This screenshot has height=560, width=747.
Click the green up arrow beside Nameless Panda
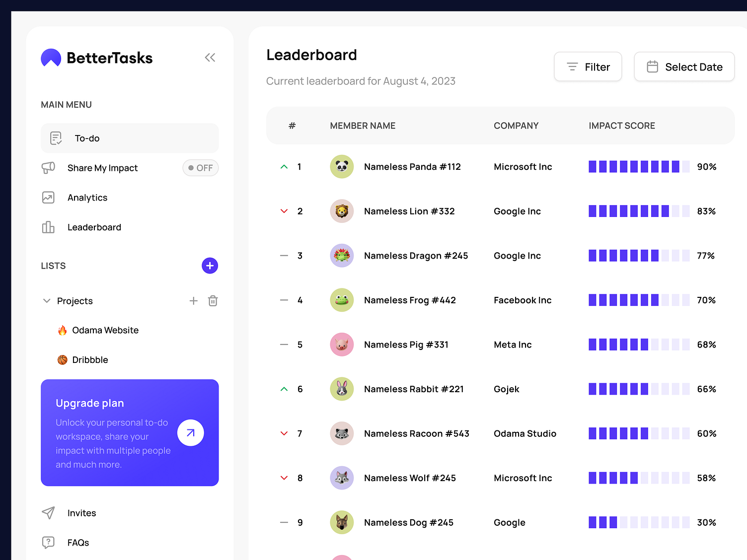[x=284, y=167]
